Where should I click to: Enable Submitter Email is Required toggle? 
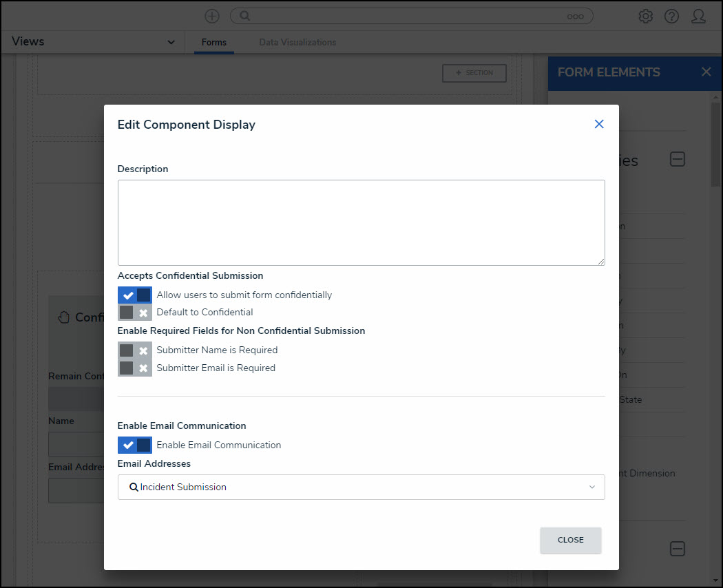click(135, 368)
